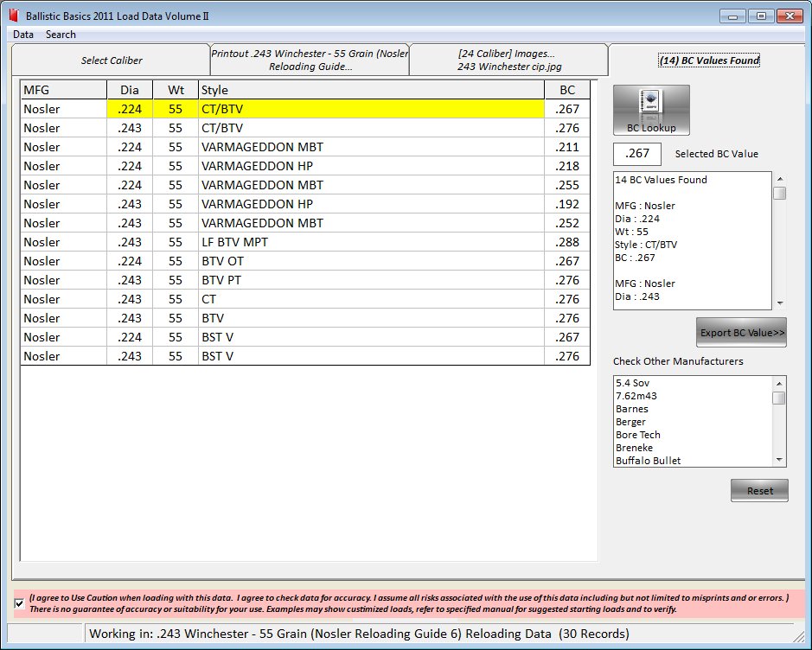The height and width of the screenshot is (650, 812).
Task: Select the BC Values Found tab
Action: tap(708, 61)
